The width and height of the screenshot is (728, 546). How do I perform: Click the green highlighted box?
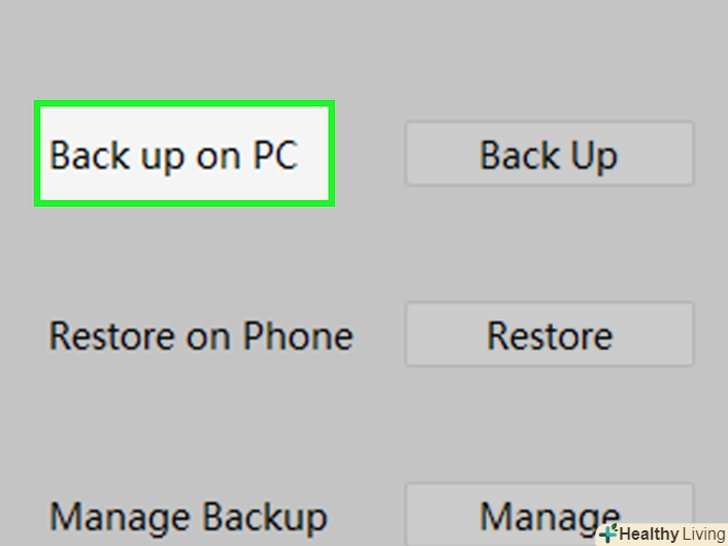[x=184, y=154]
